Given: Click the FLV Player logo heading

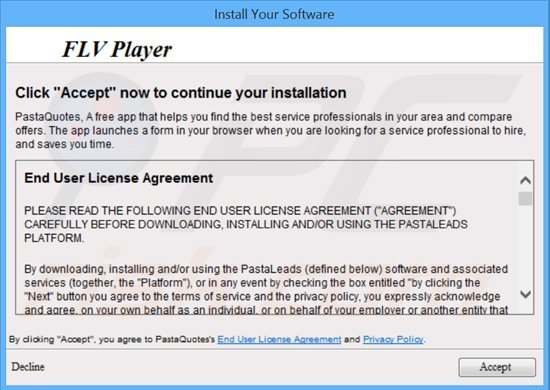Looking at the screenshot, I should [x=117, y=49].
